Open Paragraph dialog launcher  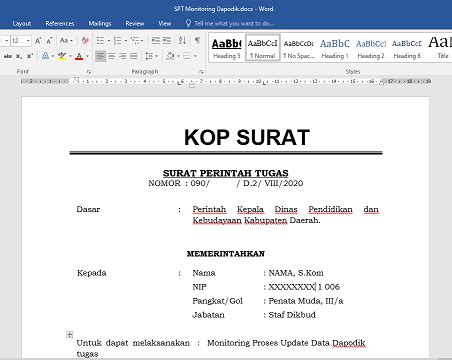coord(201,72)
